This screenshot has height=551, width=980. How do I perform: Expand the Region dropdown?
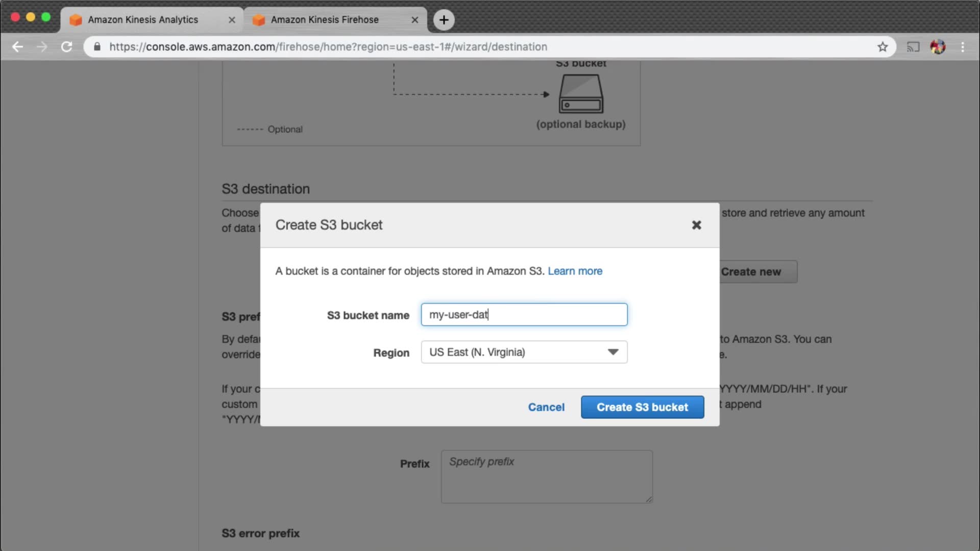(x=524, y=352)
